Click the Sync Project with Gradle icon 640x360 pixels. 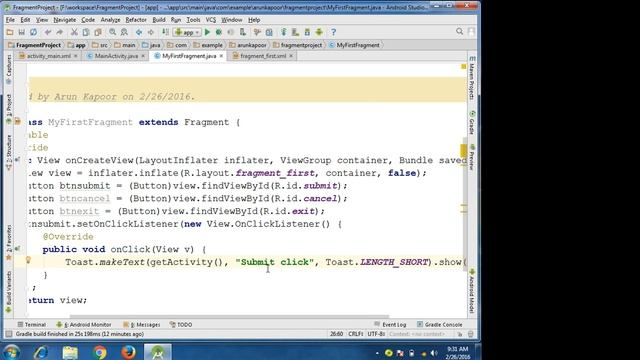[x=283, y=32]
